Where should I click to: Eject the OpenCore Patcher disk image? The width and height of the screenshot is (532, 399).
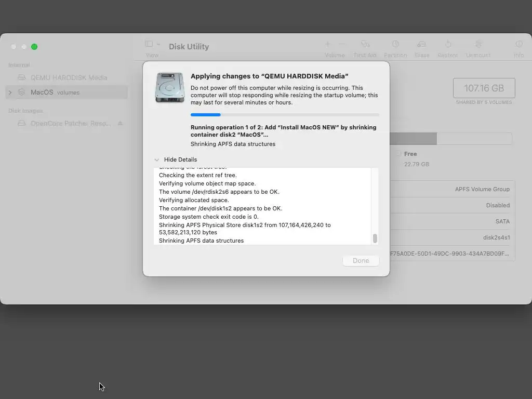point(120,123)
